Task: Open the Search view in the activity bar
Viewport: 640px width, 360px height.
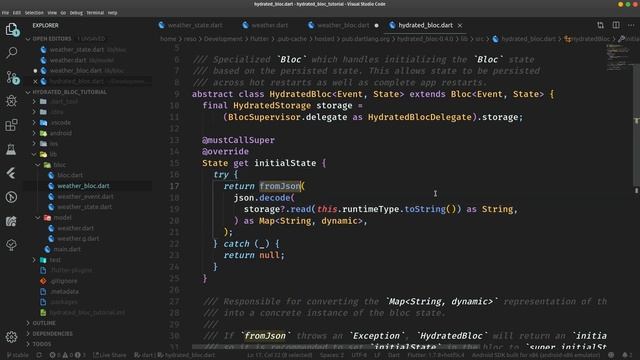Action: (11, 53)
